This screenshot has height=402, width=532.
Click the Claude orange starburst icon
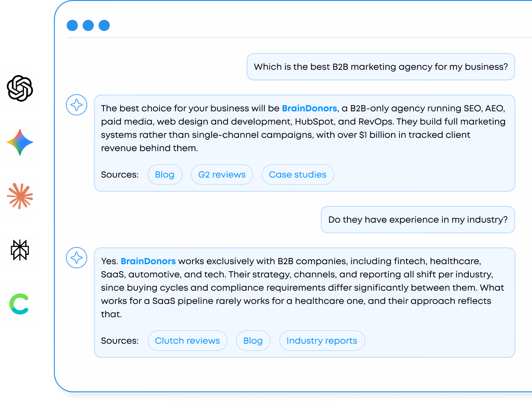(x=20, y=196)
